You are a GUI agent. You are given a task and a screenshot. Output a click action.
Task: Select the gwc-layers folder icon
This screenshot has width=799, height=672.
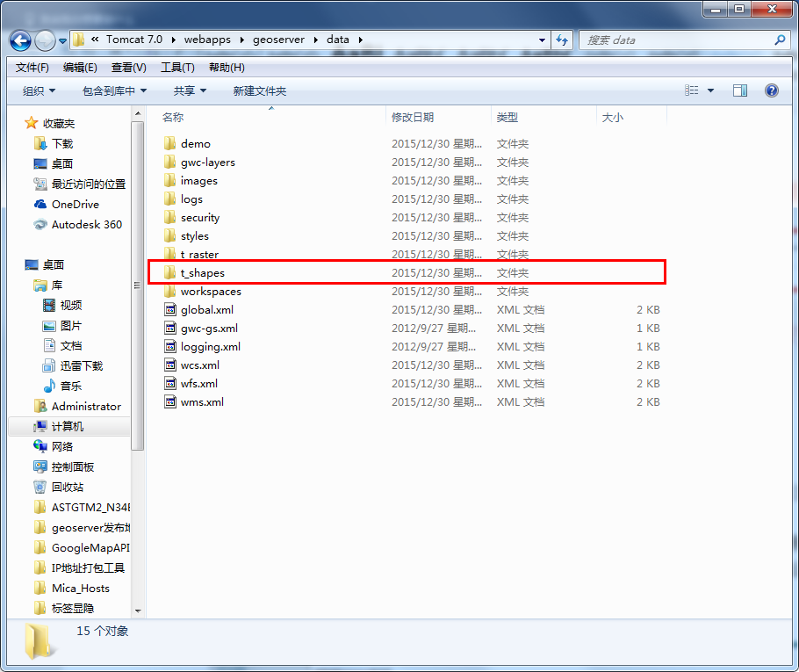tap(170, 162)
